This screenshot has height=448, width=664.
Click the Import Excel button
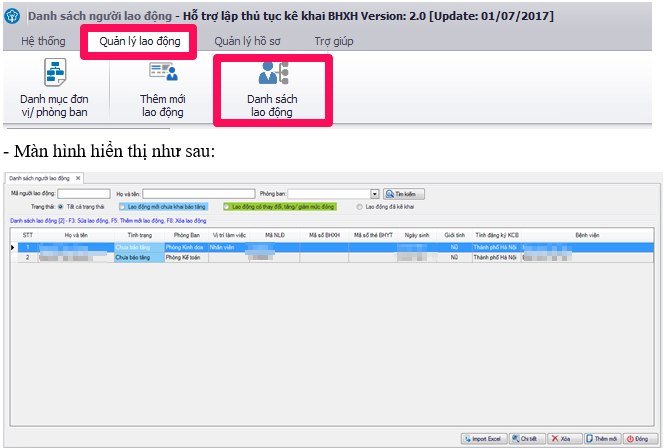(484, 438)
